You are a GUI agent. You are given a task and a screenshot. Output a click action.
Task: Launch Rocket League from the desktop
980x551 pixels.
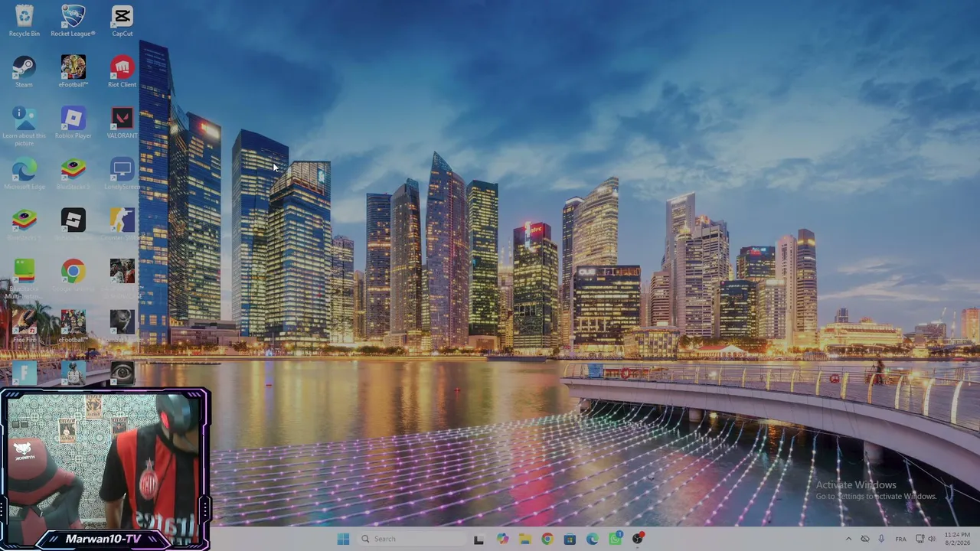(x=73, y=21)
